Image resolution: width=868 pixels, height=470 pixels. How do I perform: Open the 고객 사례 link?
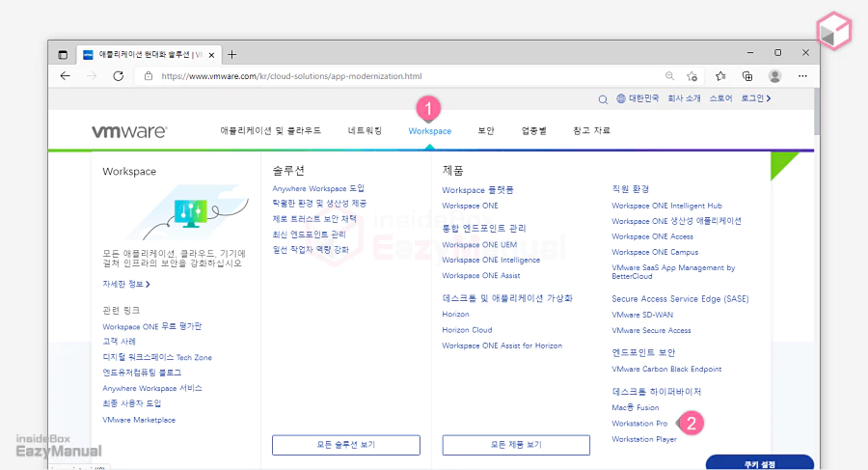click(119, 342)
